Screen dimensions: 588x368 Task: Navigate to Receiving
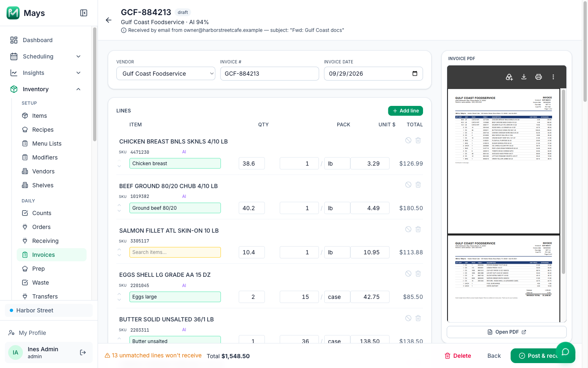(x=51, y=241)
